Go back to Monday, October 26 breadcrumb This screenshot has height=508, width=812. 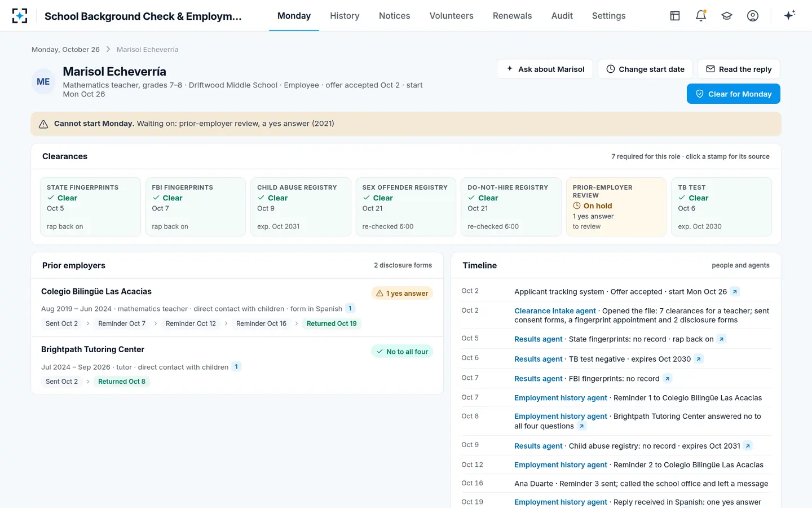tap(65, 50)
